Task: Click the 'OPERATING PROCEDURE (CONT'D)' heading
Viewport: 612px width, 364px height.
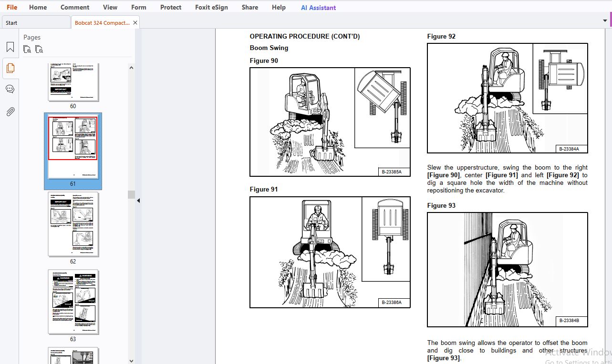Action: (x=305, y=36)
